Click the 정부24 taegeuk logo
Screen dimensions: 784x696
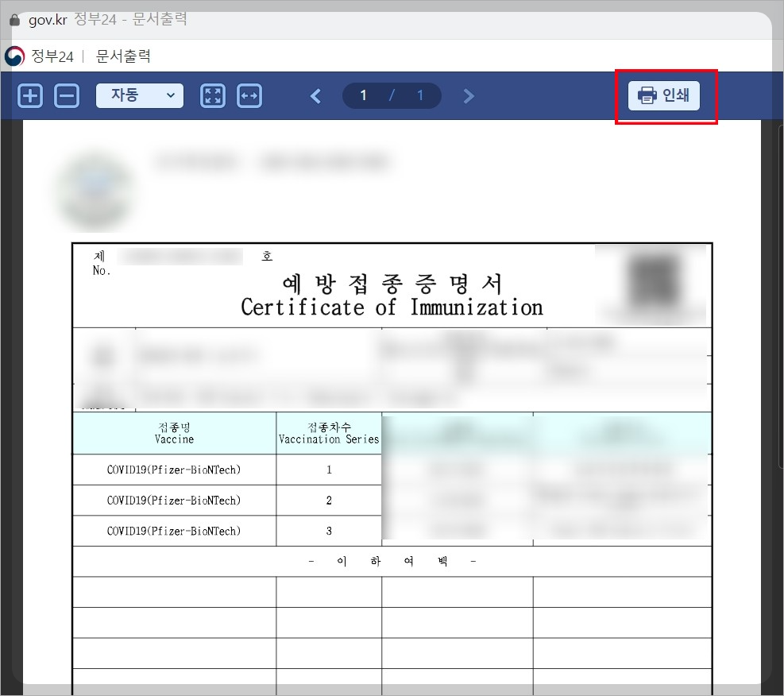(x=14, y=56)
